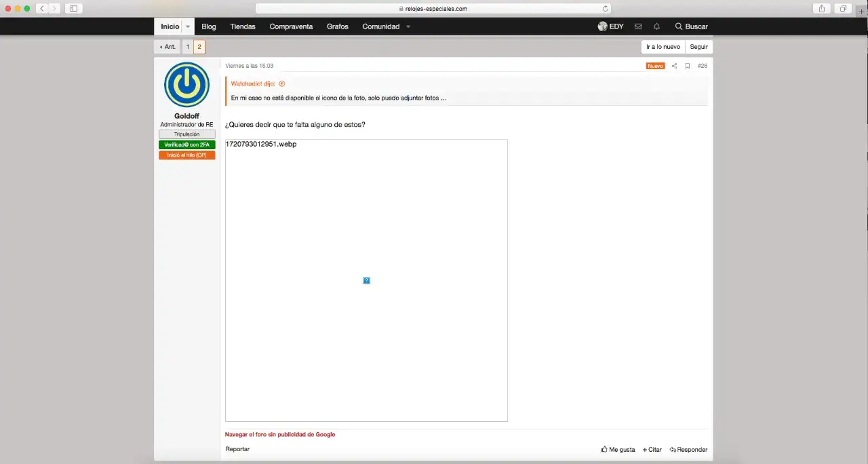The image size is (868, 464).
Task: Click the share icon on post #26
Action: (674, 66)
